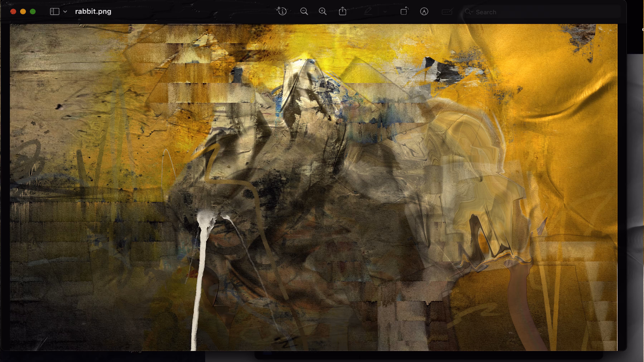Click the Form Filling toolbar icon
The width and height of the screenshot is (644, 362).
pos(447,12)
